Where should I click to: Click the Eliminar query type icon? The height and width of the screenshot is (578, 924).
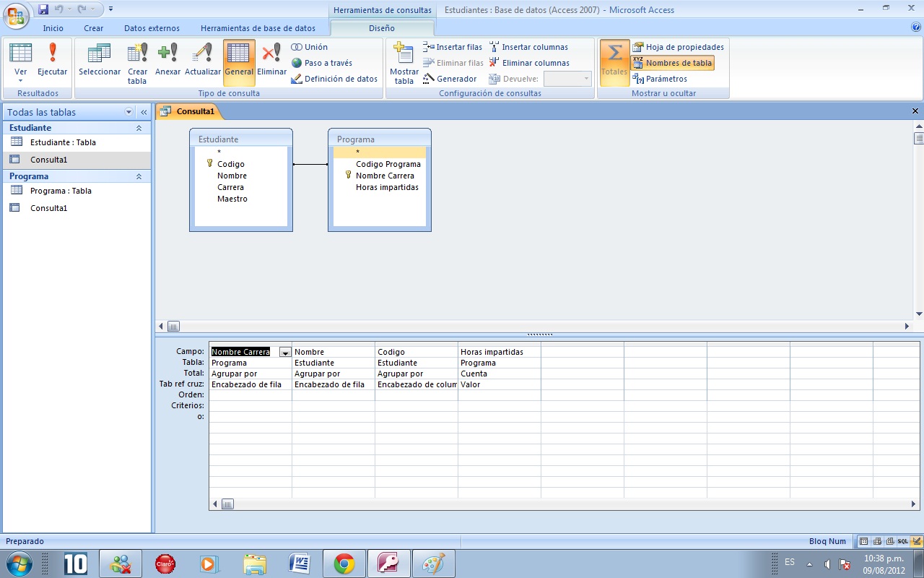(x=271, y=61)
